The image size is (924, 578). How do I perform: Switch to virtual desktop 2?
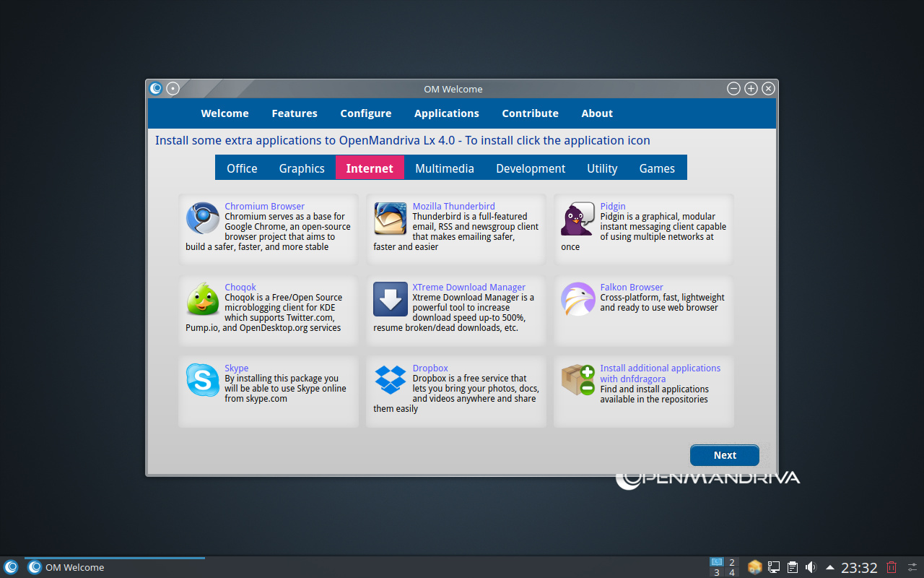[x=732, y=562]
